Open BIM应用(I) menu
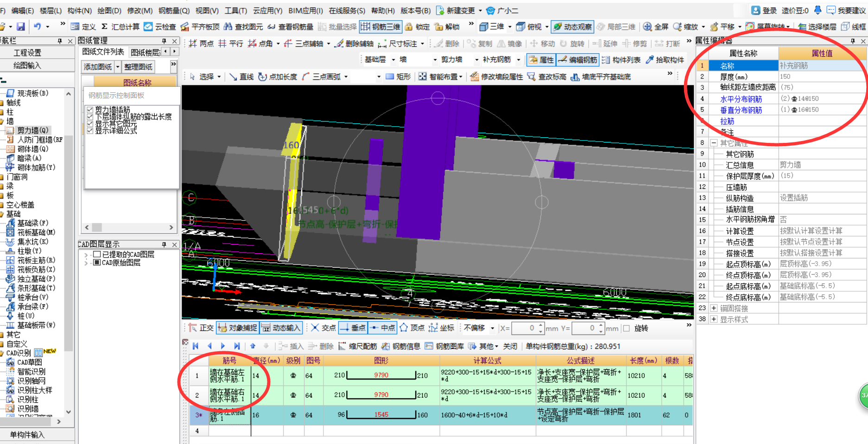This screenshot has width=868, height=444. (305, 10)
